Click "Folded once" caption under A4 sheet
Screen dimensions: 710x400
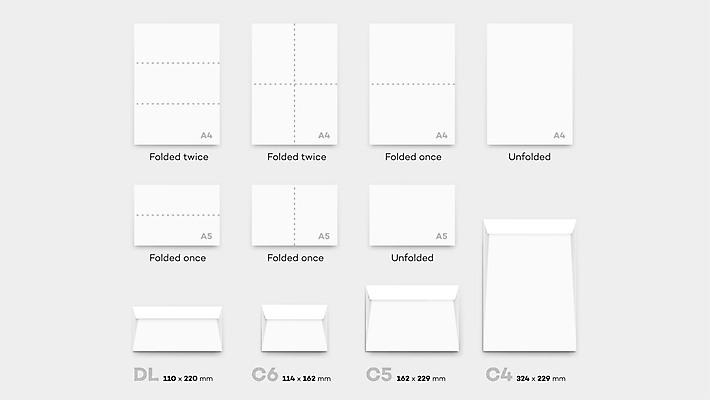tap(412, 157)
